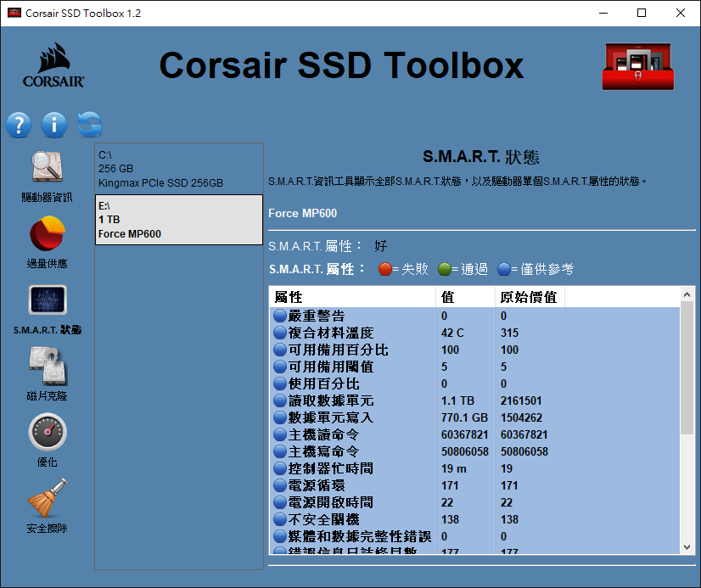Select the 可用備用閾值 attribute row

pos(474,367)
